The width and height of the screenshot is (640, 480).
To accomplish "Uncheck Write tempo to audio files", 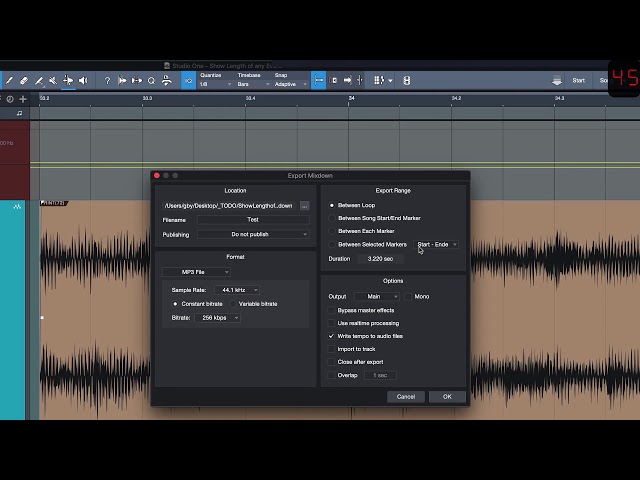I will click(x=331, y=336).
